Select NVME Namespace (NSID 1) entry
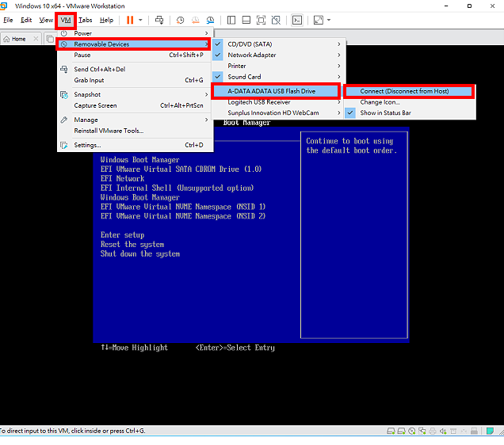 click(183, 207)
